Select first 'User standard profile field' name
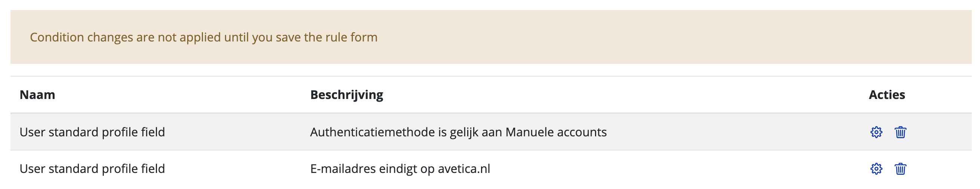980x189 pixels. 92,132
